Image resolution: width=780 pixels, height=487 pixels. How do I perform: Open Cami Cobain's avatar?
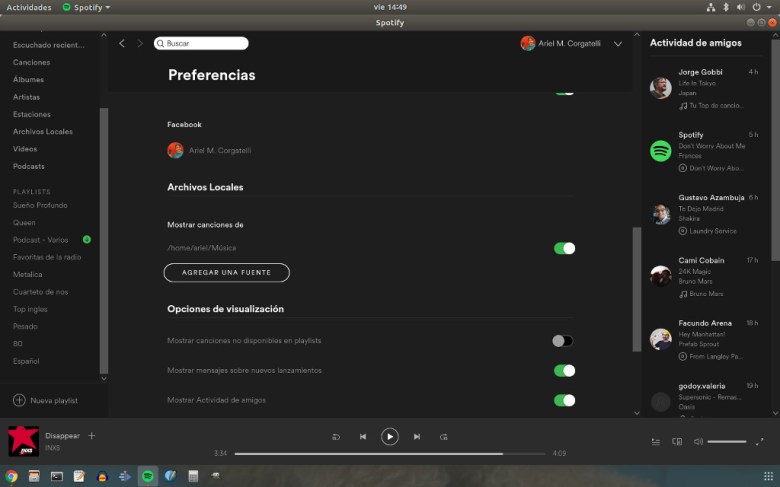click(x=661, y=276)
